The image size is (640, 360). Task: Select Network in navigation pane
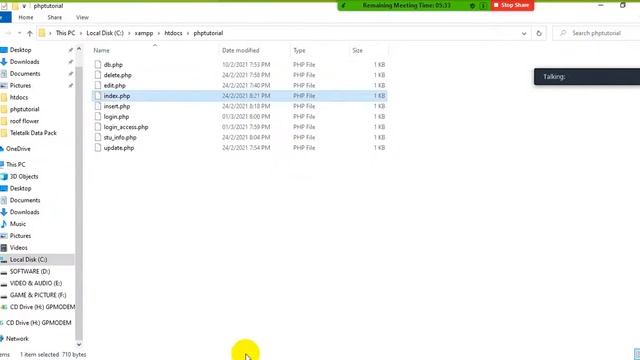click(x=17, y=338)
